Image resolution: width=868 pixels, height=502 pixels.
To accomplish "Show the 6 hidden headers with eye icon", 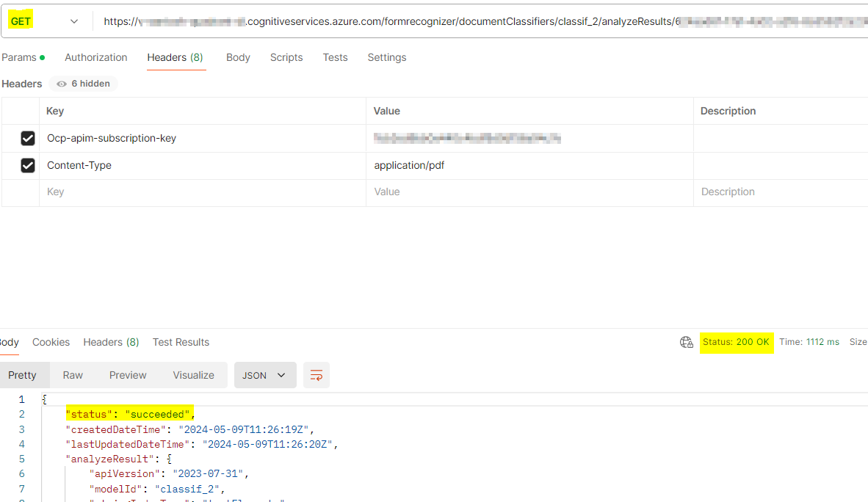I will (82, 83).
